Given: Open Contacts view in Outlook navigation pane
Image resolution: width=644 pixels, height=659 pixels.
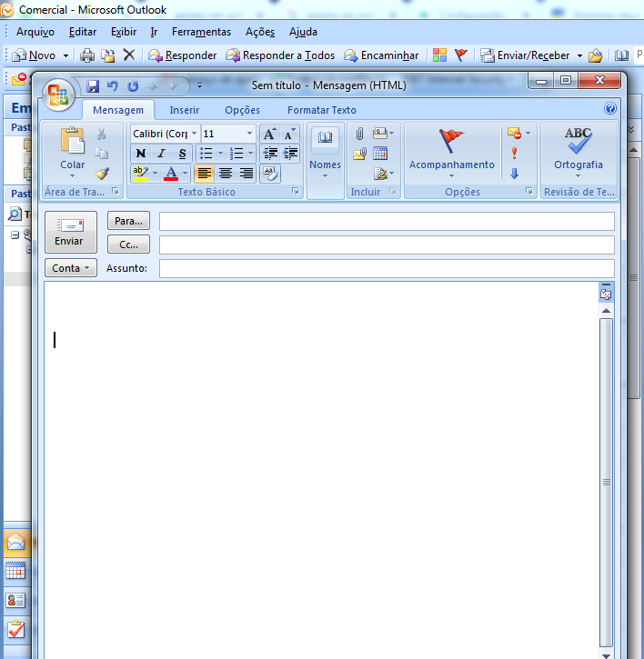Looking at the screenshot, I should pyautogui.click(x=15, y=601).
